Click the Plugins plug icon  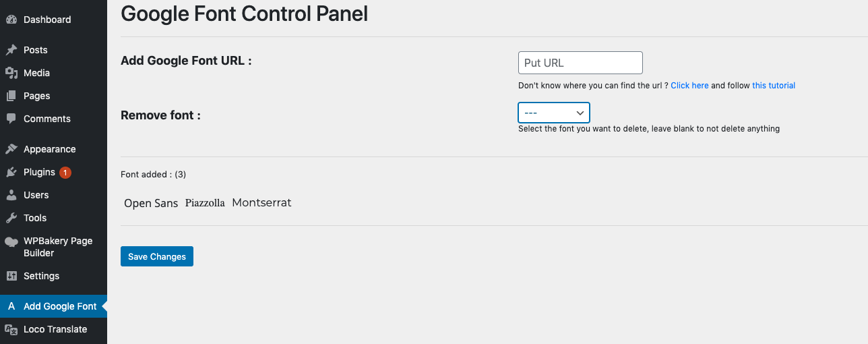click(x=11, y=172)
